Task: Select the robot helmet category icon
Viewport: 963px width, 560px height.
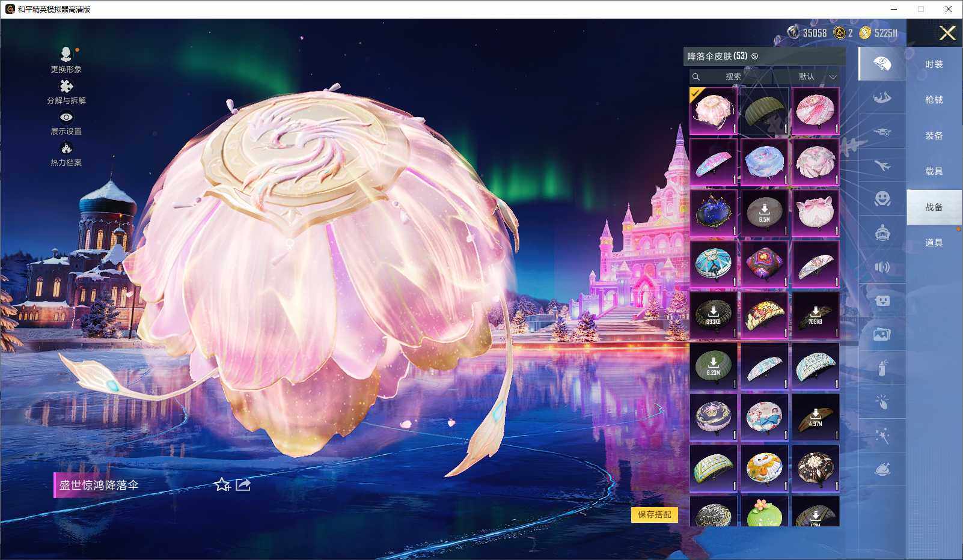Action: click(882, 233)
